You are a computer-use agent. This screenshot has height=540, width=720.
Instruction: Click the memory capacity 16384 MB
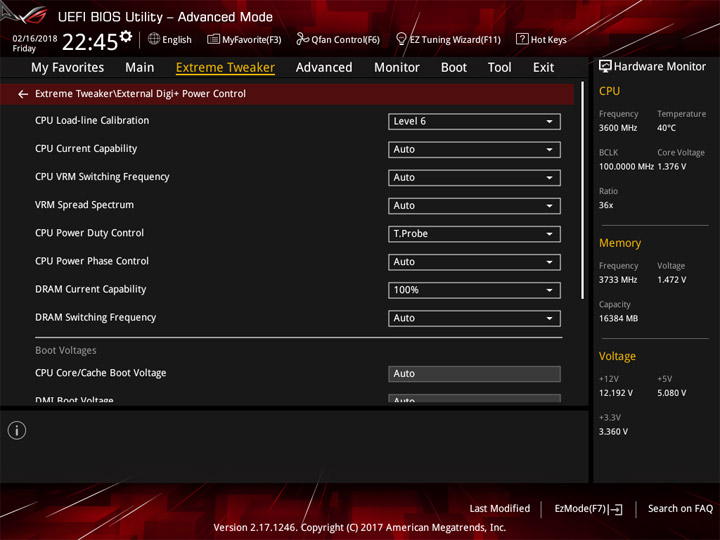pos(618,319)
